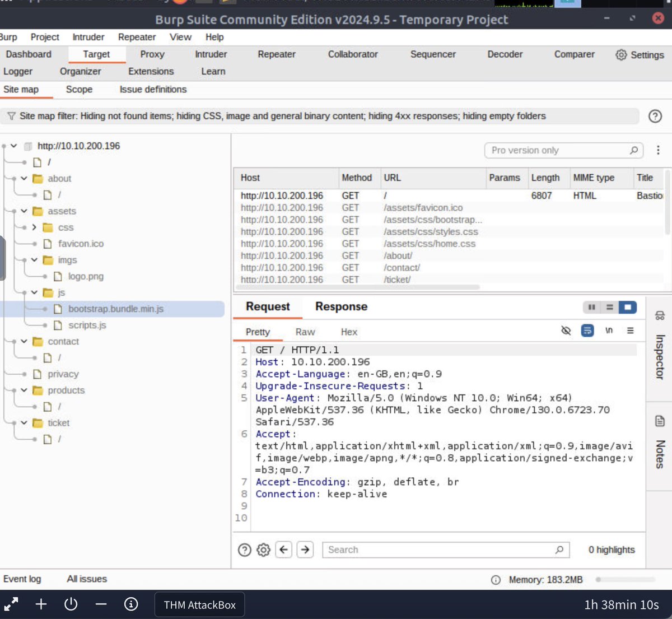Click the power icon in the bottom bar

(x=71, y=604)
